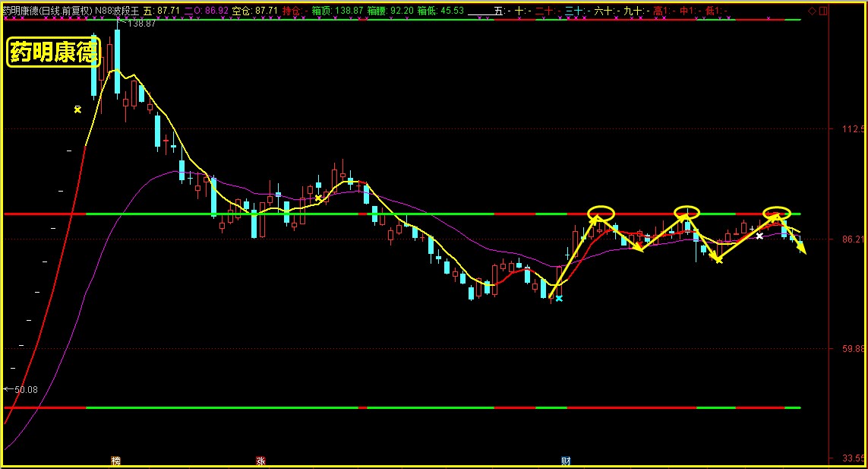Image resolution: width=868 pixels, height=469 pixels.
Task: Click the 箱顶: 138.87 value
Action: point(337,11)
